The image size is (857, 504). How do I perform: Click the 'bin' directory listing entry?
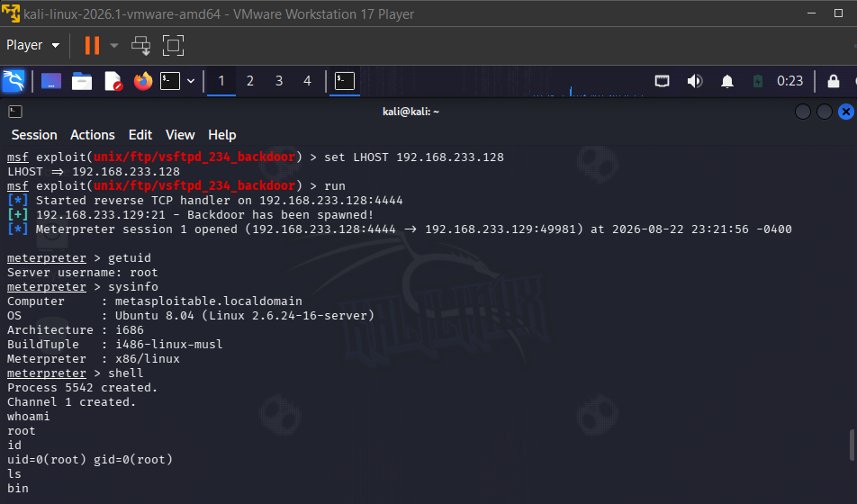click(17, 488)
